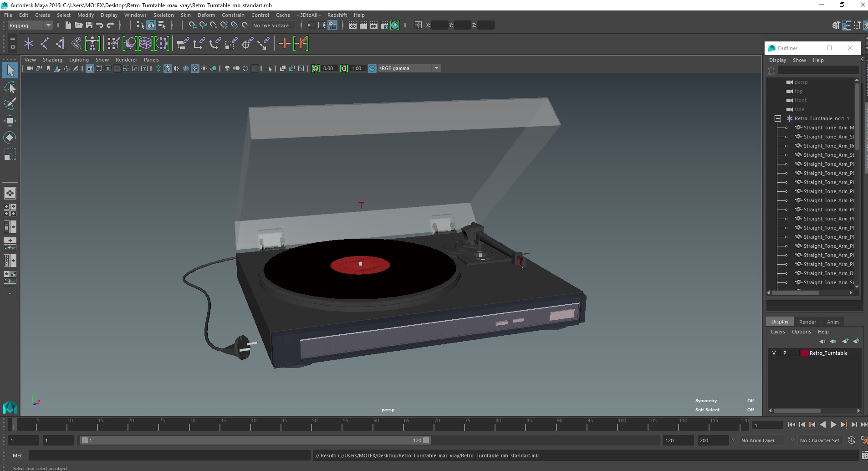Set a key with orange key icon
The height and width of the screenshot is (471, 868).
pos(284,44)
